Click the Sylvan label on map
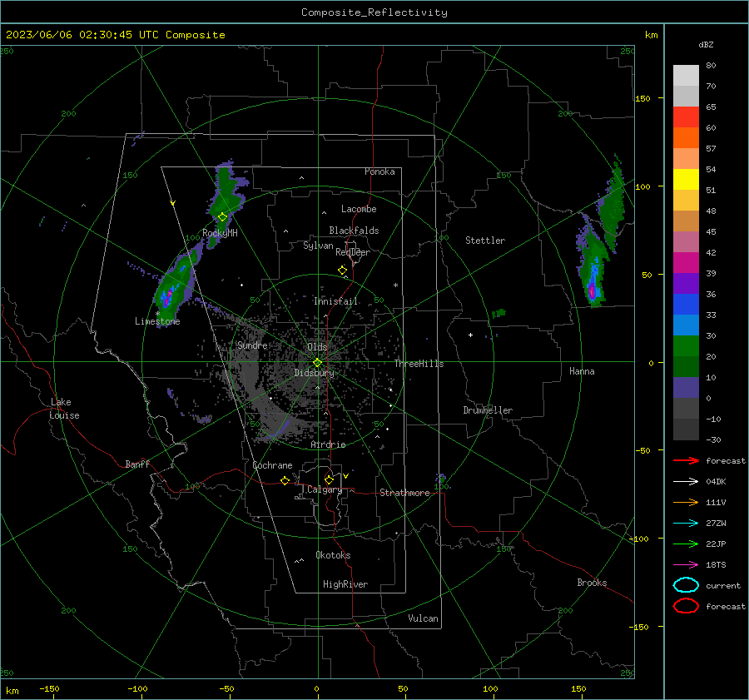 point(318,246)
